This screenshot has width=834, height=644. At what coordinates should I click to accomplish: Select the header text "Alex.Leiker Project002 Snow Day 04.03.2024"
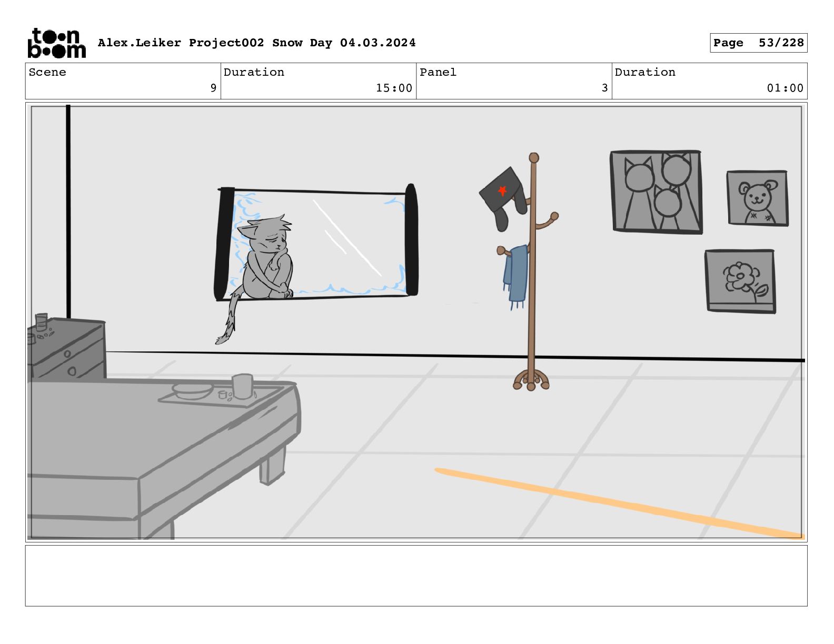256,43
